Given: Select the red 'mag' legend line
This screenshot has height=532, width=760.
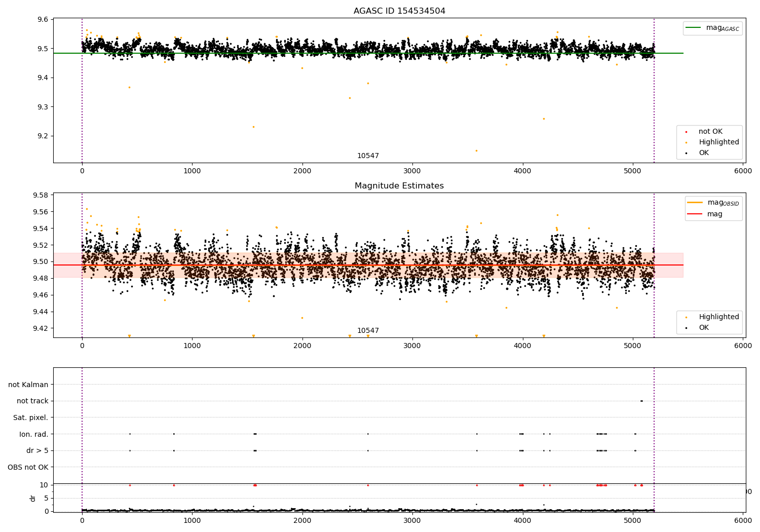Looking at the screenshot, I should coord(695,214).
